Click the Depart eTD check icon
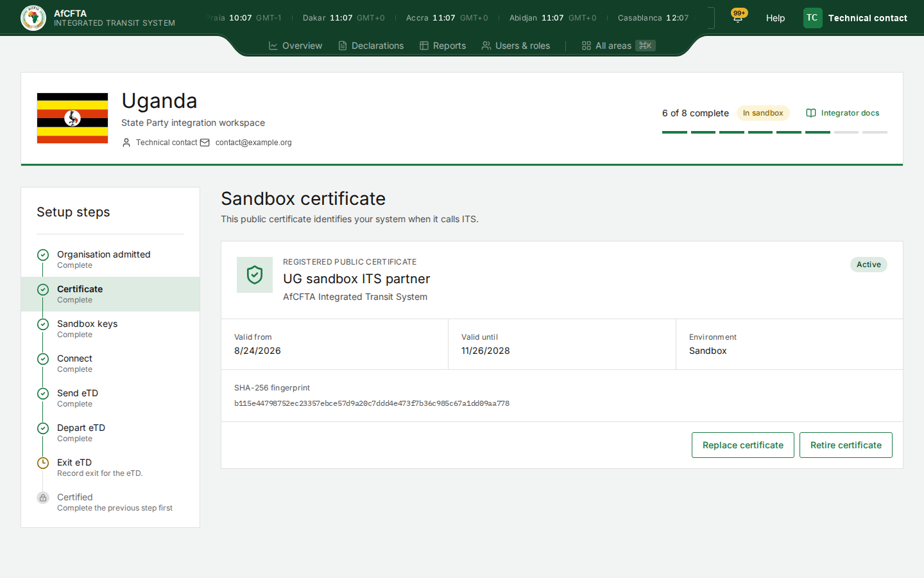The height and width of the screenshot is (578, 924). tap(43, 428)
